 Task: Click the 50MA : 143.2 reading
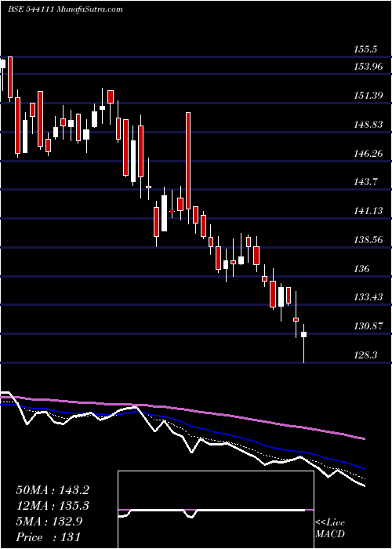[53, 490]
